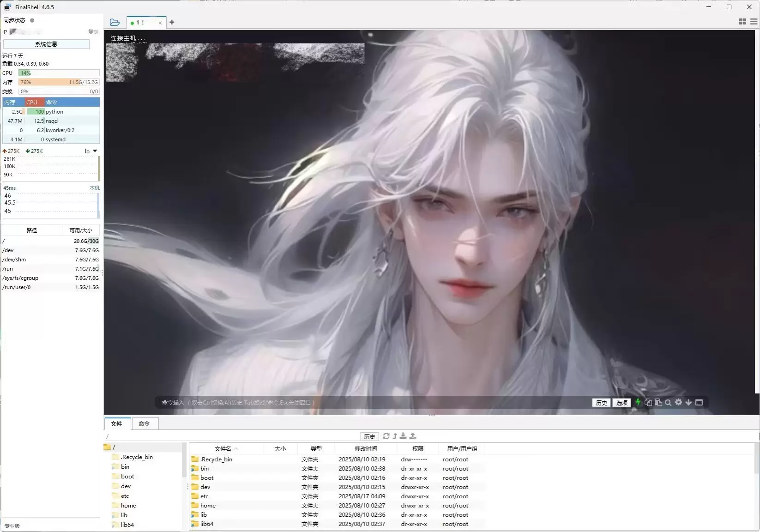This screenshot has height=532, width=760.
Task: Open terminal search magnifier icon
Action: [668, 402]
